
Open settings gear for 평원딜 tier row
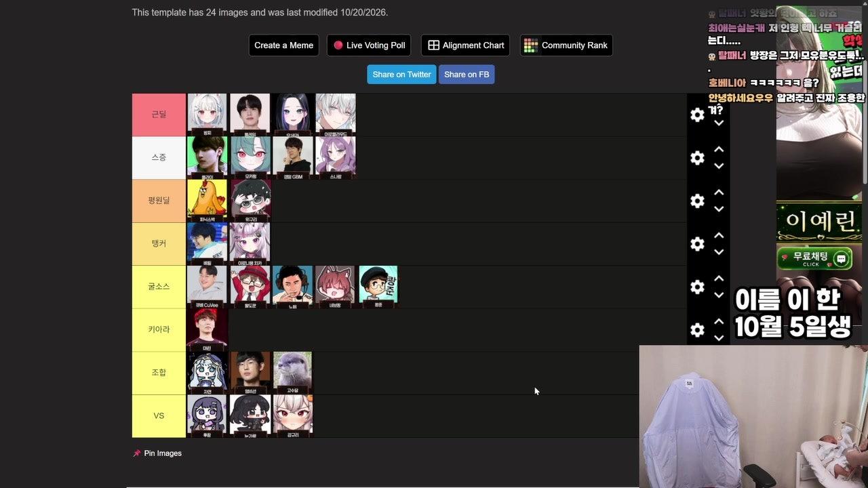[697, 201]
